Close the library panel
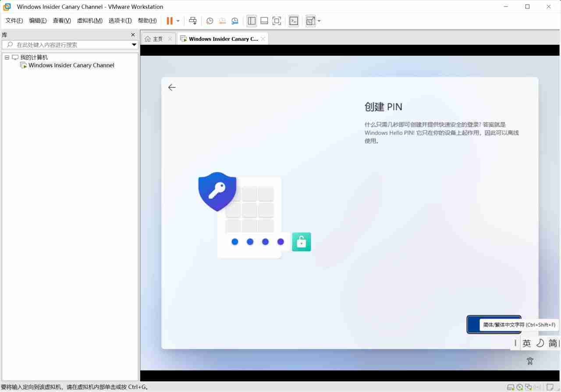This screenshot has width=561, height=392. pos(133,35)
